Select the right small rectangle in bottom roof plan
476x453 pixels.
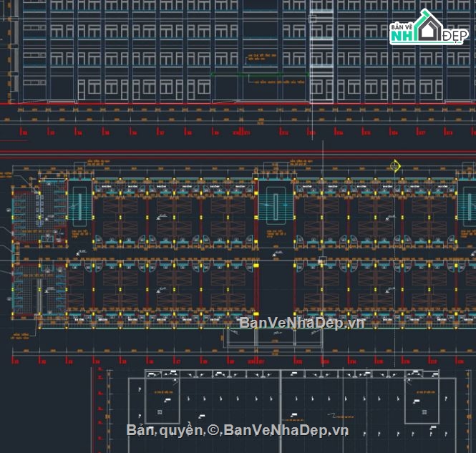421,400
